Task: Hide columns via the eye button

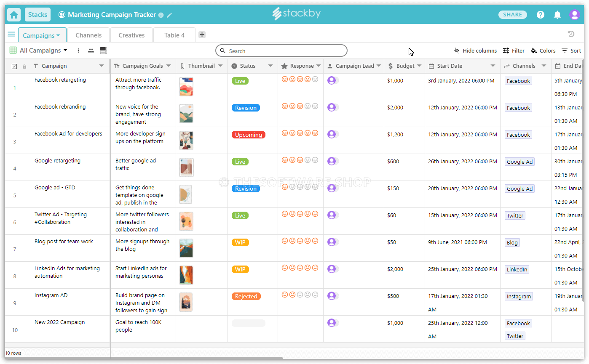Action: (475, 50)
